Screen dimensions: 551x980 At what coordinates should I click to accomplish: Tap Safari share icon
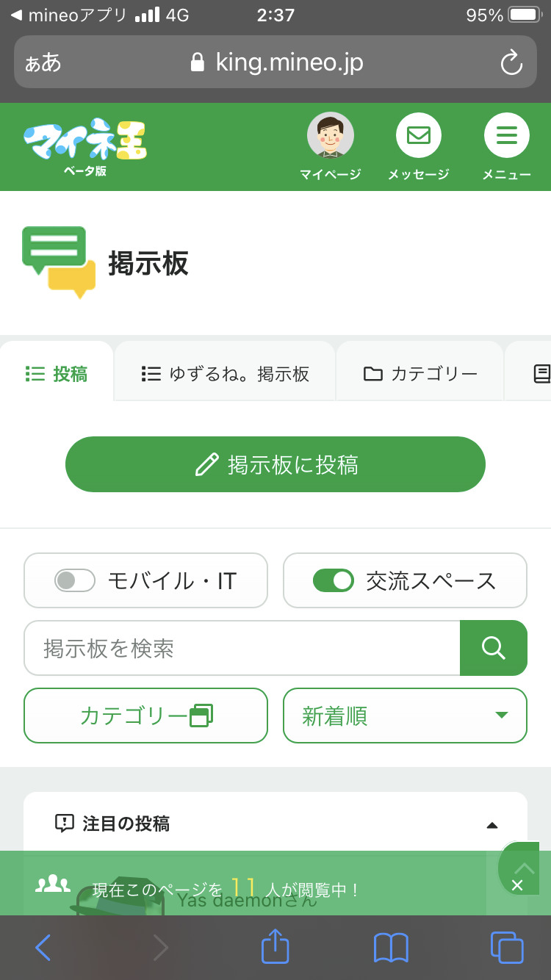point(275,947)
